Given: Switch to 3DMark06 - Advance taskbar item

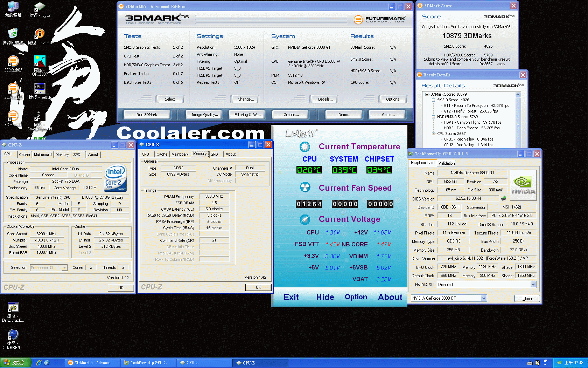Looking at the screenshot, I should pos(92,363).
